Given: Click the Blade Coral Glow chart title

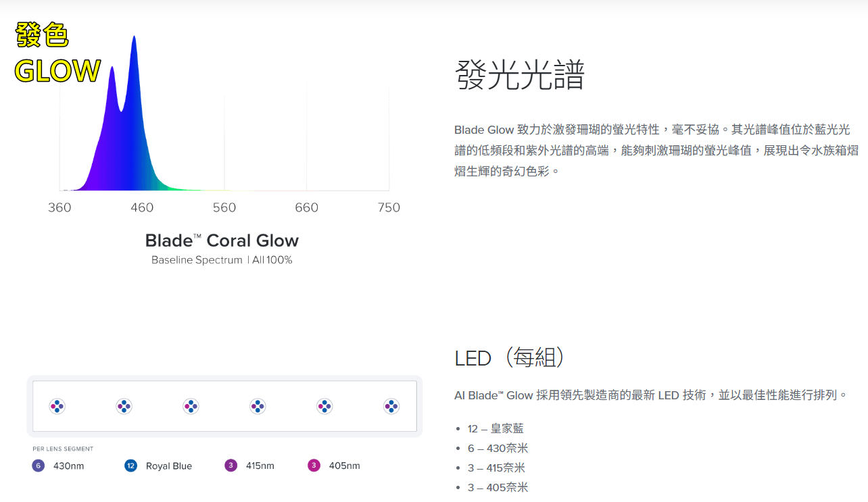Looking at the screenshot, I should [x=222, y=241].
